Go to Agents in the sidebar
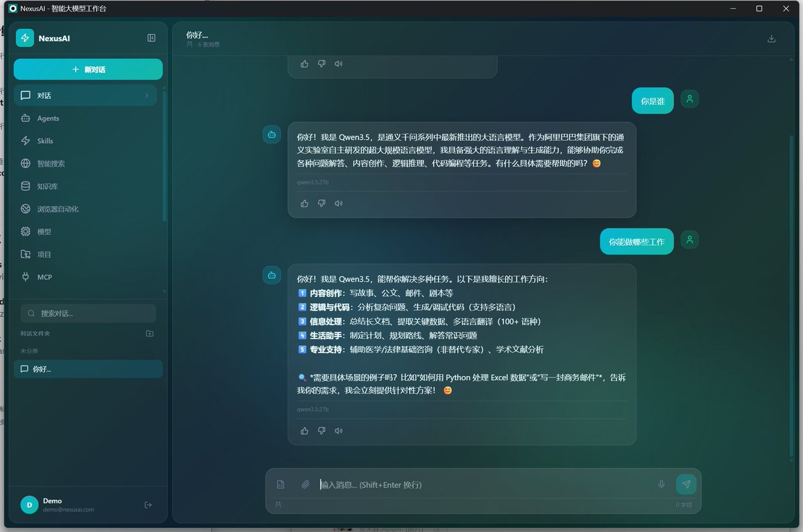 tap(85, 118)
